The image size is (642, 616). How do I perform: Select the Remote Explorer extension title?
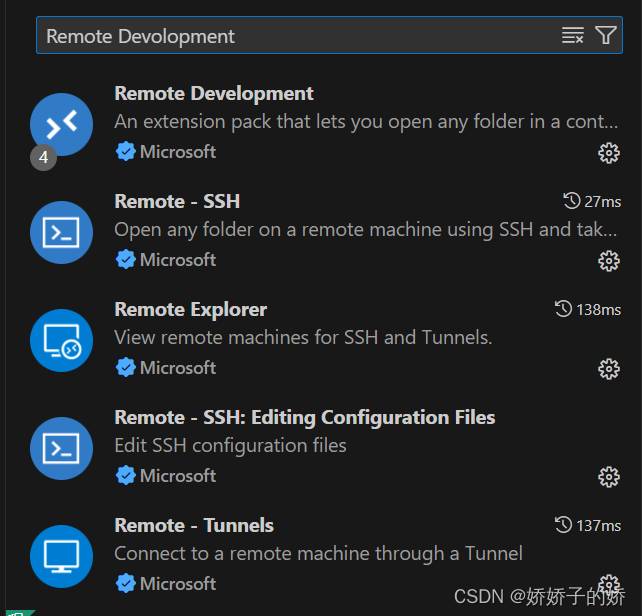[x=190, y=310]
